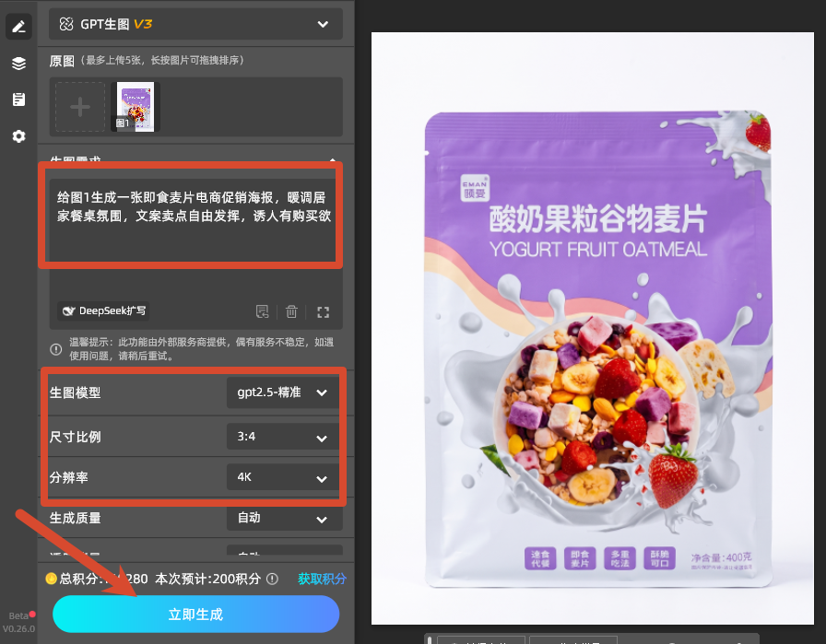Use the DeepSeek扩写 button
Viewport: 826px width, 644px height.
point(103,310)
